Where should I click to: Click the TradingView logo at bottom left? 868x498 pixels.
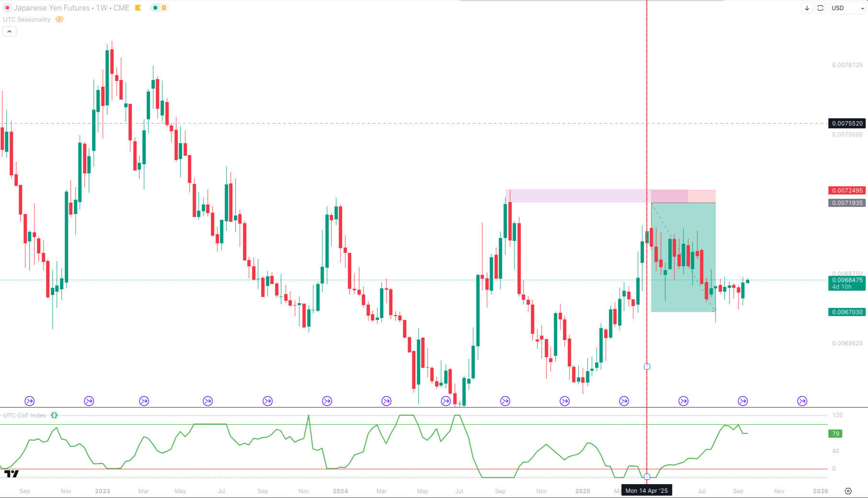11,474
